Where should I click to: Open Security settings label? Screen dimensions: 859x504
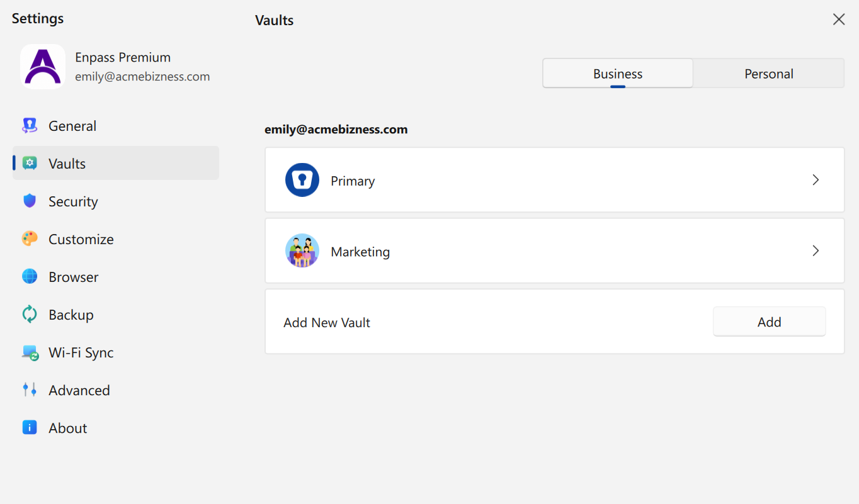tap(73, 201)
